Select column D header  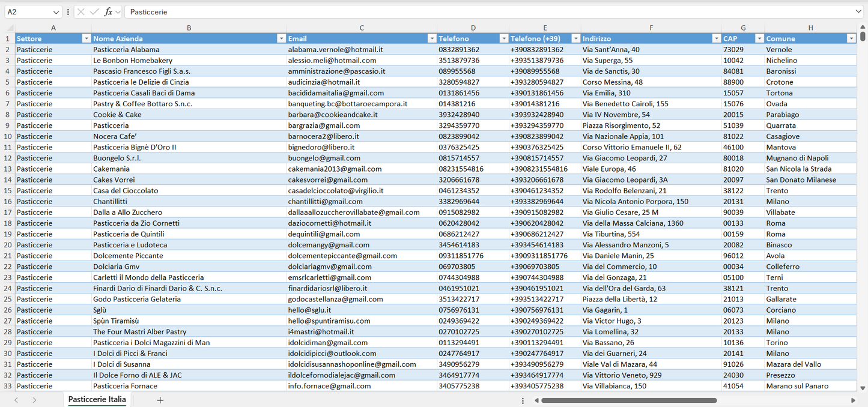(473, 28)
